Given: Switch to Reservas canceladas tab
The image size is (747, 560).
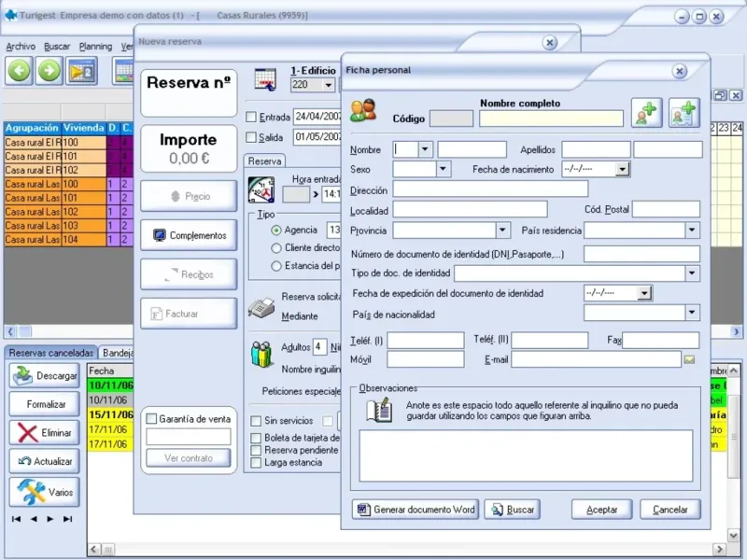Looking at the screenshot, I should 51,353.
